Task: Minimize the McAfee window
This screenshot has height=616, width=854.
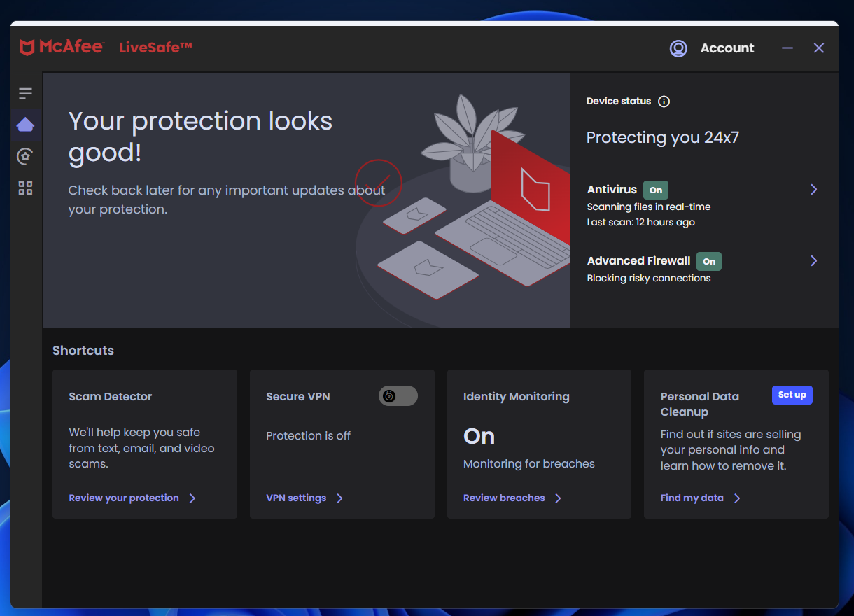Action: tap(787, 48)
